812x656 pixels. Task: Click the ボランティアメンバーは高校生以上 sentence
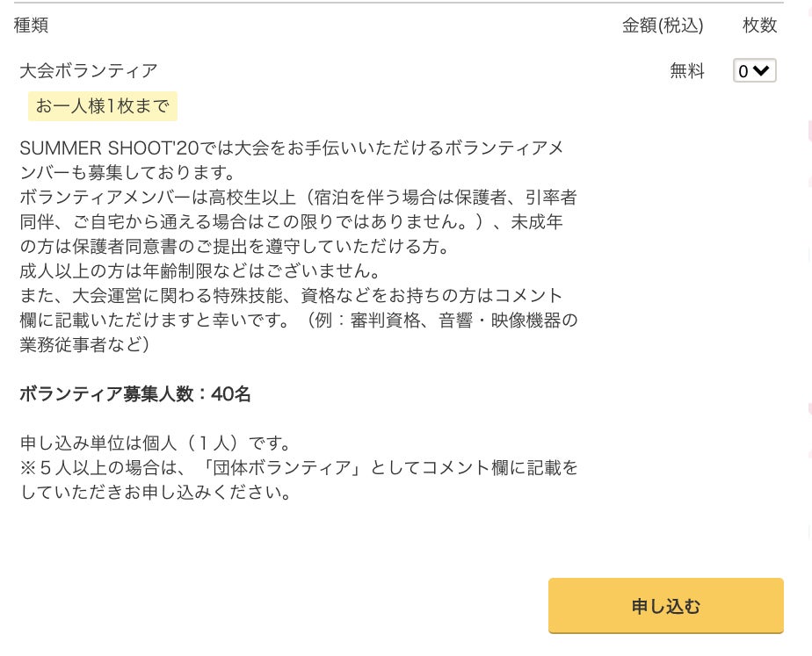click(155, 198)
